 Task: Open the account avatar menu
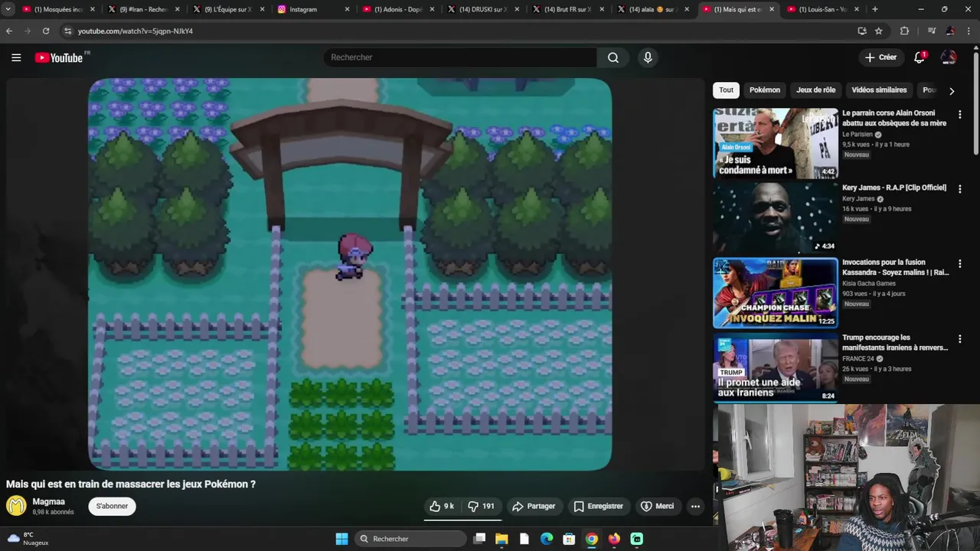949,57
